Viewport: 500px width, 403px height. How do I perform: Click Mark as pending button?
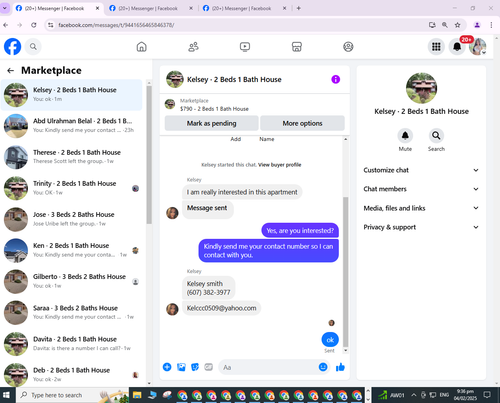pyautogui.click(x=211, y=123)
